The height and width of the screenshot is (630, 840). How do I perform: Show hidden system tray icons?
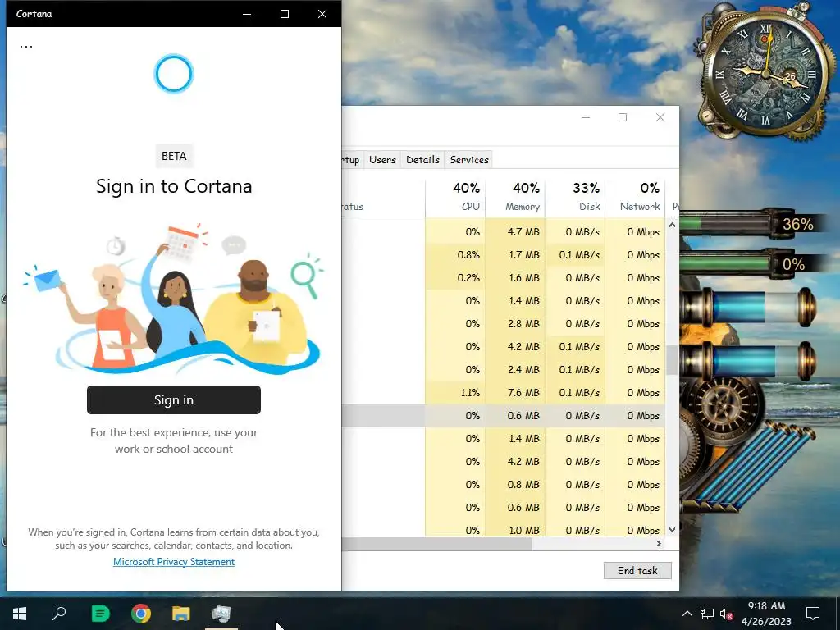[687, 614]
